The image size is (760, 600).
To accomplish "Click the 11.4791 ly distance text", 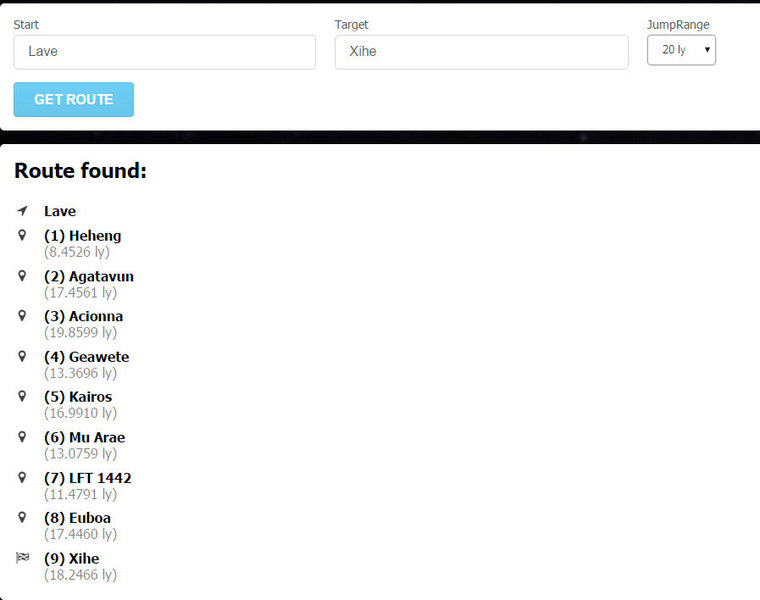I will click(x=80, y=494).
